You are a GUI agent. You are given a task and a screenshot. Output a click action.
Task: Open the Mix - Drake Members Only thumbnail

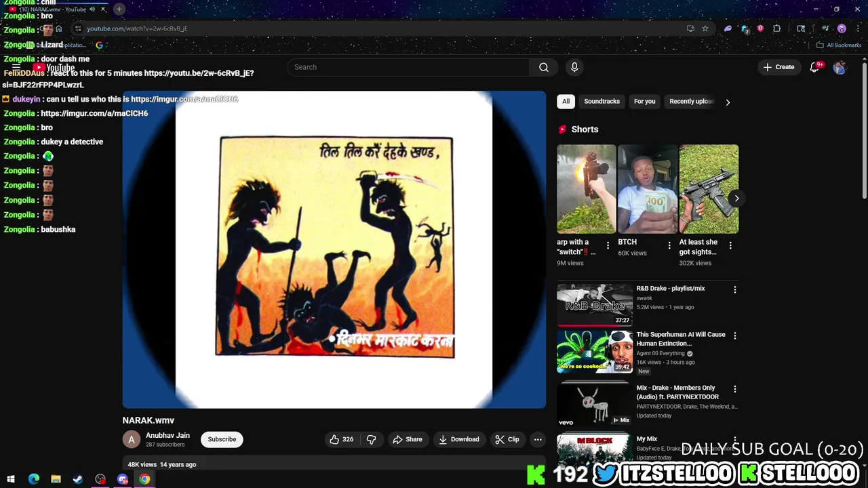595,405
